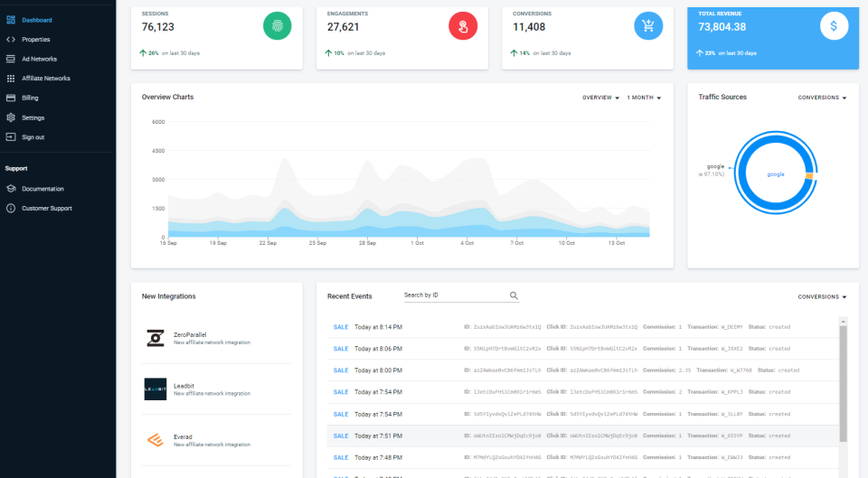868x478 pixels.
Task: Open Traffic Sources Conversions dropdown
Action: click(822, 98)
